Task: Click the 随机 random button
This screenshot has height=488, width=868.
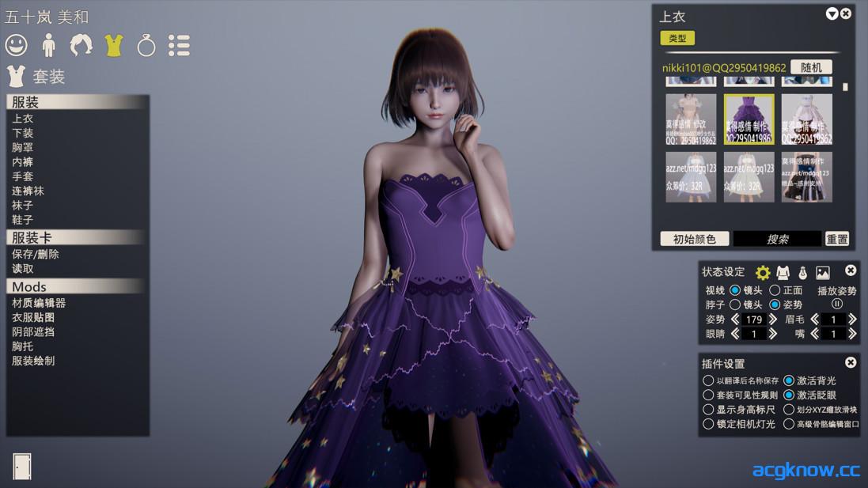Action: click(x=811, y=67)
